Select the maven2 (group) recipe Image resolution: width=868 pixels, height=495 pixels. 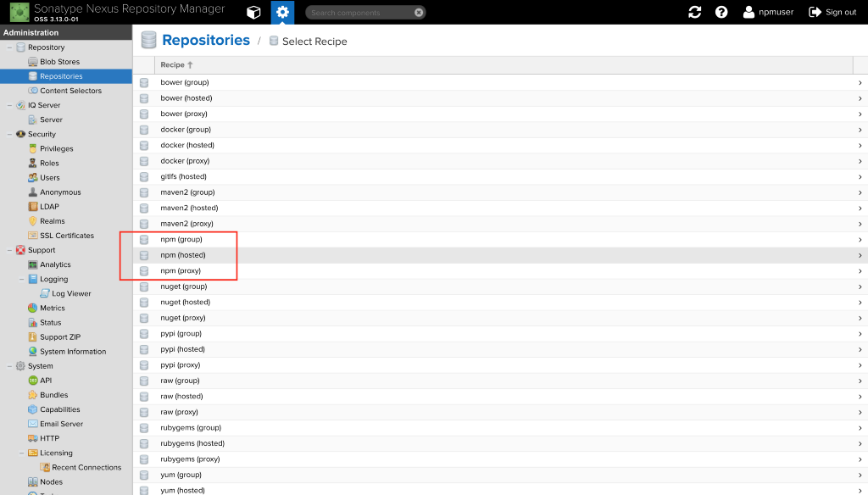pos(500,192)
